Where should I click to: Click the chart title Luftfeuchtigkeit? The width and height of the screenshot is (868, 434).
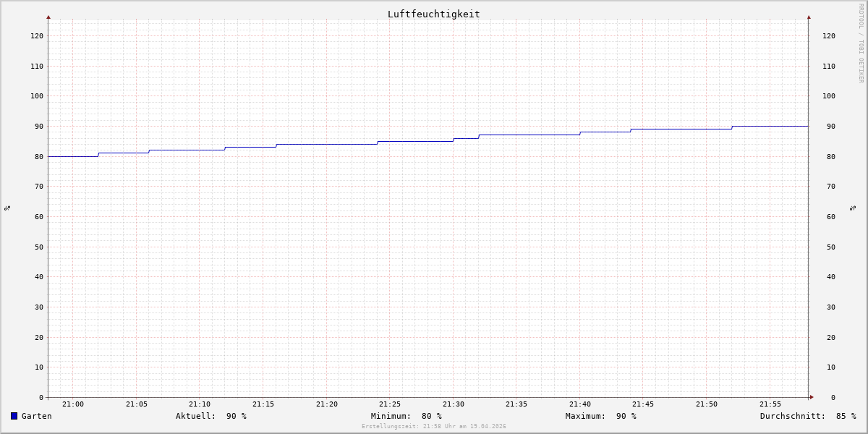tap(434, 14)
